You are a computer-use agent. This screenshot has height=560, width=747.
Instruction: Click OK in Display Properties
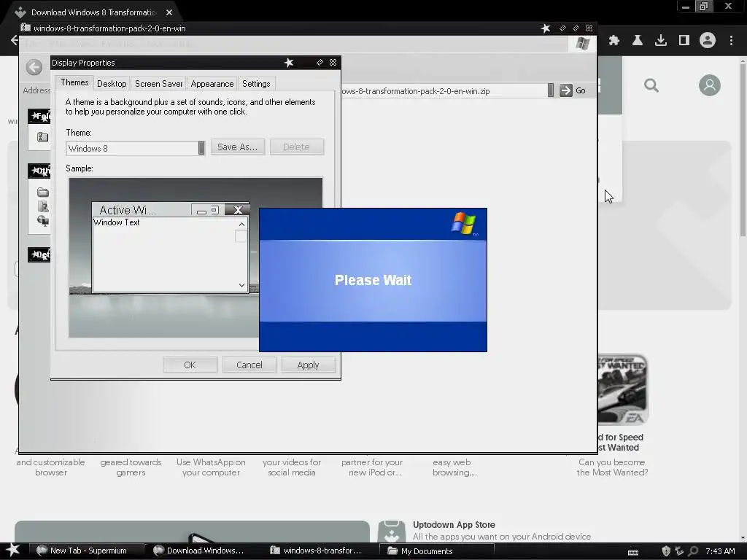tap(190, 365)
